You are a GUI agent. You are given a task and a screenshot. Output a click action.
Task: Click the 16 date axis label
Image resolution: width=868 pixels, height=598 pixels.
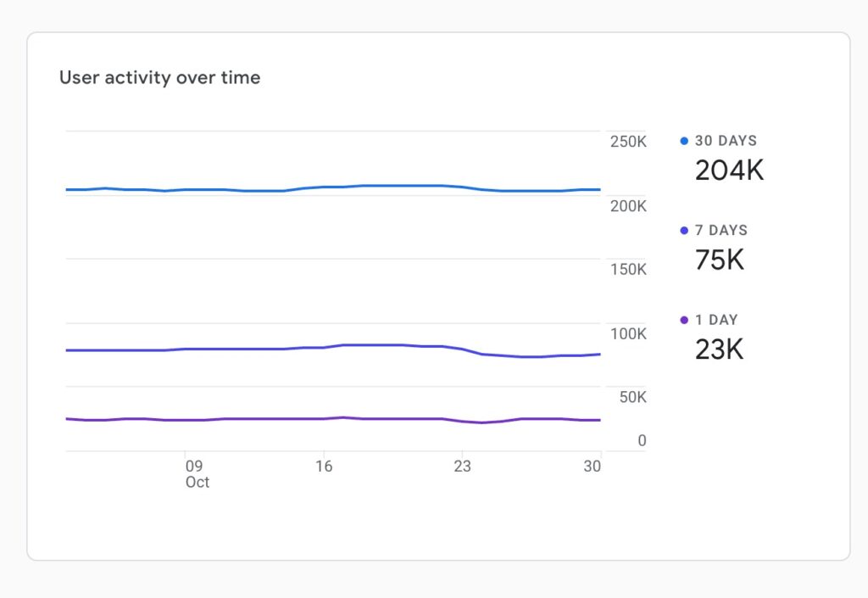[323, 466]
